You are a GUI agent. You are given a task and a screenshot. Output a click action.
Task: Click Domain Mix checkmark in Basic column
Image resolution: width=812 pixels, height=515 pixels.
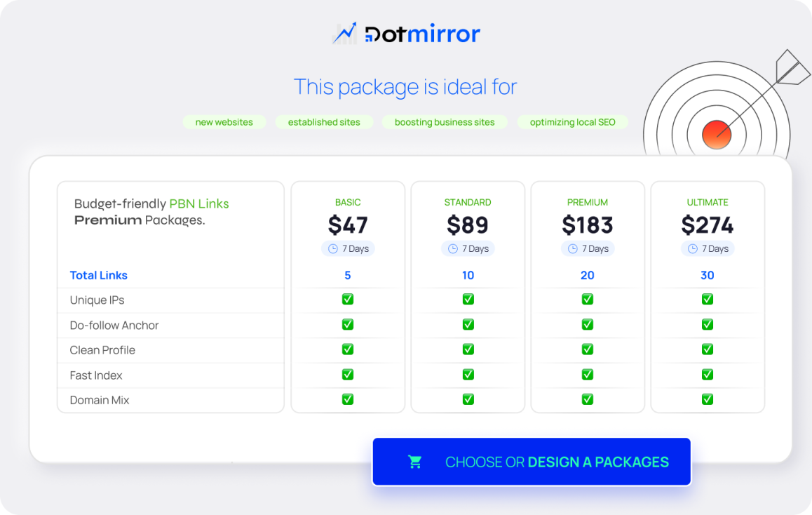point(348,399)
